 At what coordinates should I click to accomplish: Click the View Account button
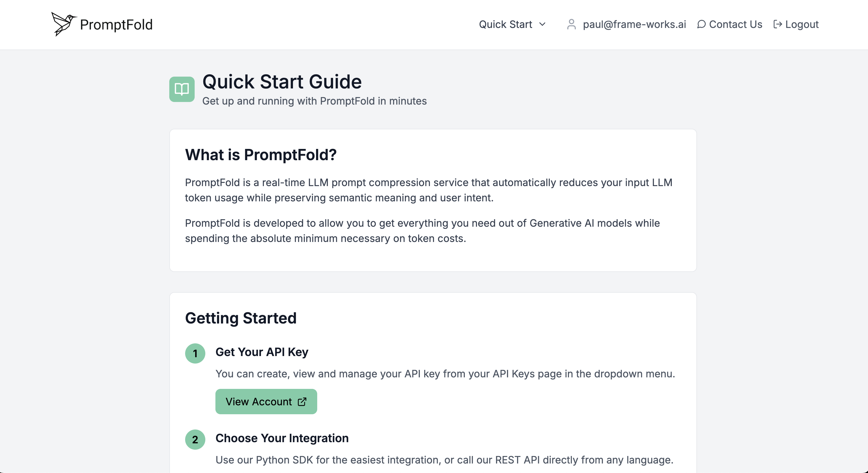tap(266, 402)
